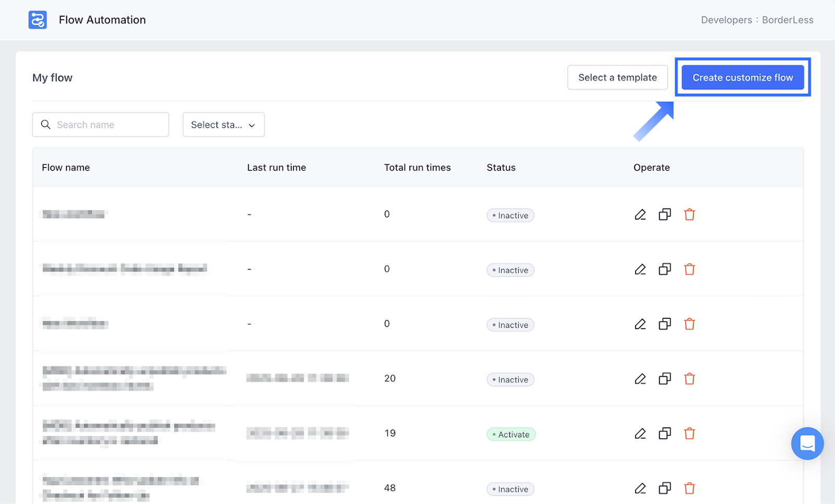Image resolution: width=835 pixels, height=504 pixels.
Task: Edit the flow with 20 total runs
Action: click(x=640, y=379)
